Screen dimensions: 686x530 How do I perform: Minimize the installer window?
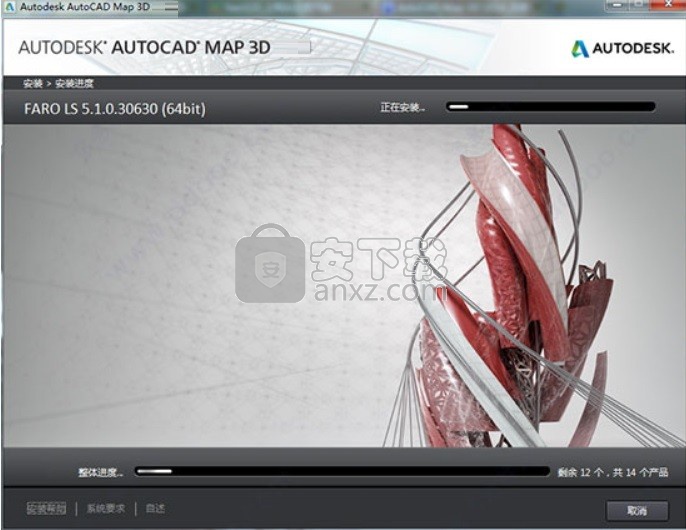tap(618, 5)
